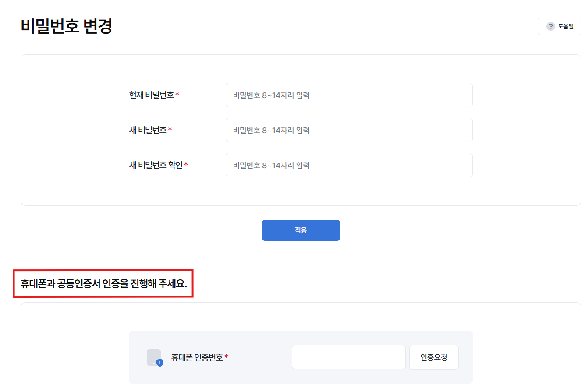Viewport: 588px width, 389px height.
Task: Click into the 새 비밀번호 input field
Action: pos(349,130)
